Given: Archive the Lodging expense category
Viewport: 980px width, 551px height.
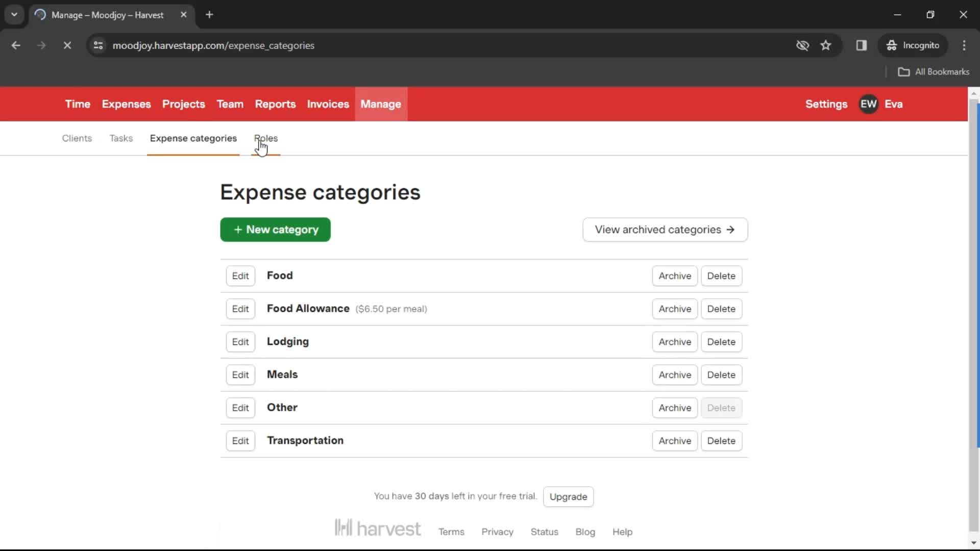Looking at the screenshot, I should [674, 342].
